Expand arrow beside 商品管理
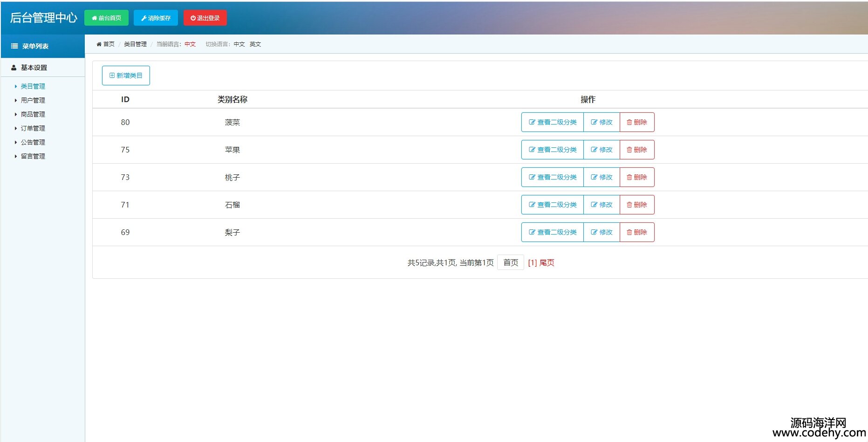 click(x=16, y=114)
